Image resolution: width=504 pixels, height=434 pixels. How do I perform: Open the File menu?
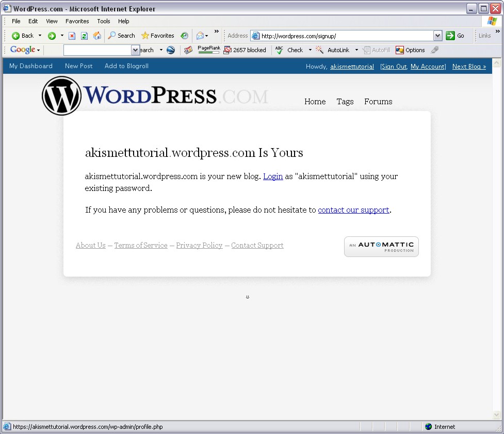click(16, 21)
